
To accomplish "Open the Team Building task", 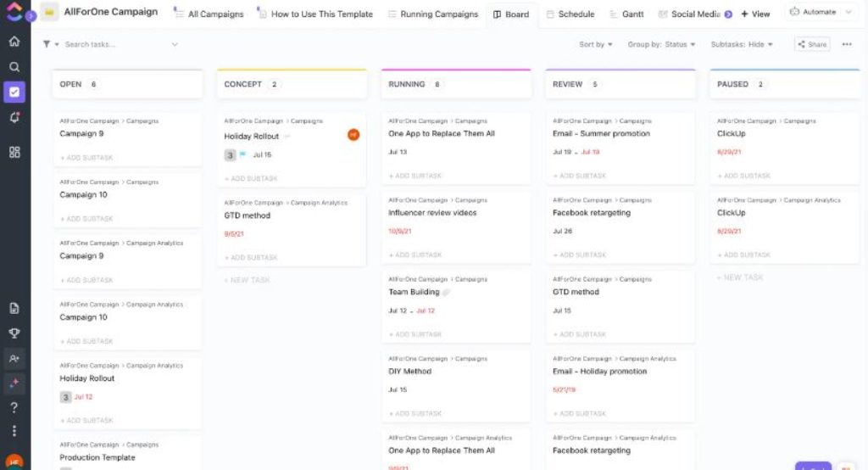I will 414,292.
